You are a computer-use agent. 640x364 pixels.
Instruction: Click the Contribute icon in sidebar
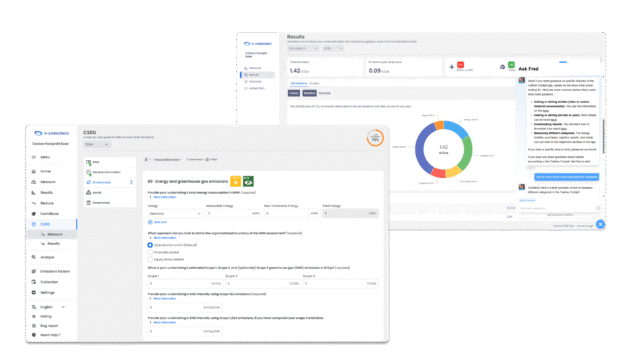click(34, 214)
